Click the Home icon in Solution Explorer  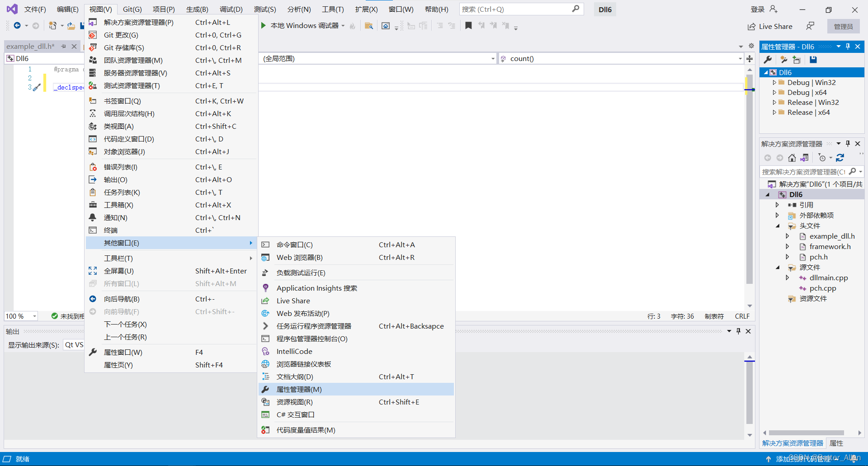tap(792, 158)
